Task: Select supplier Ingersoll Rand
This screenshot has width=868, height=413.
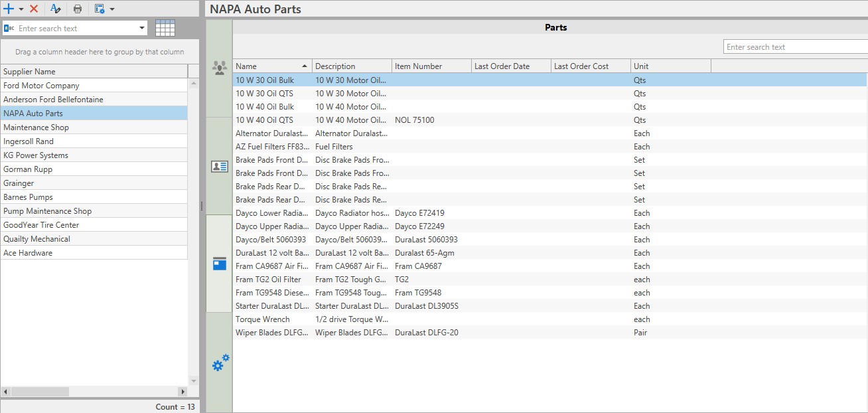Action: pos(94,141)
